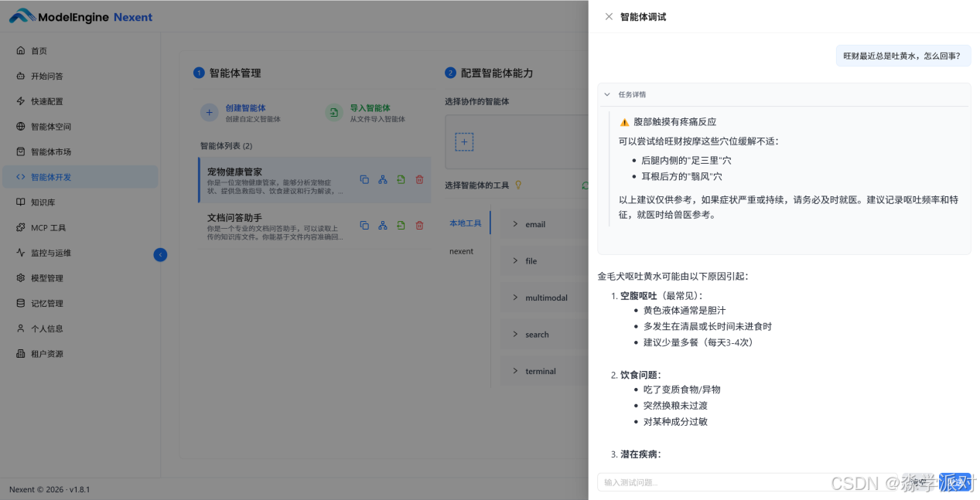Collapse the sidebar with the arrow button
The height and width of the screenshot is (500, 980).
coord(160,254)
